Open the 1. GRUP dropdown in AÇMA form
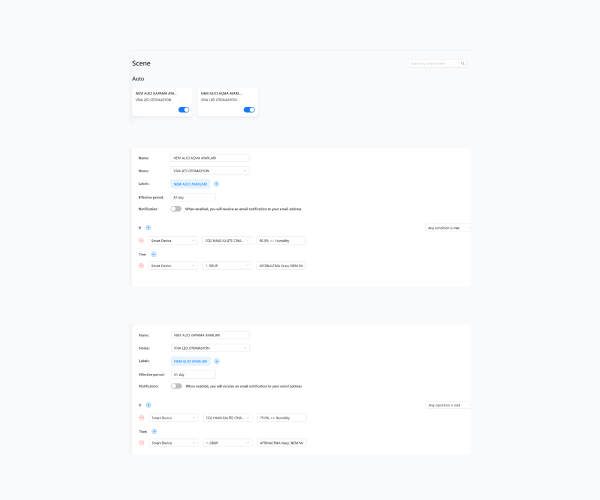 [227, 265]
